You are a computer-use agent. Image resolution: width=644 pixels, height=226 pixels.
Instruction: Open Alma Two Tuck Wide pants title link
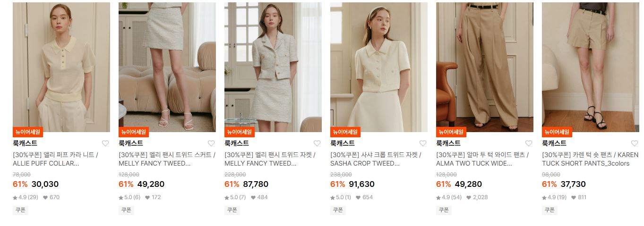coord(482,159)
